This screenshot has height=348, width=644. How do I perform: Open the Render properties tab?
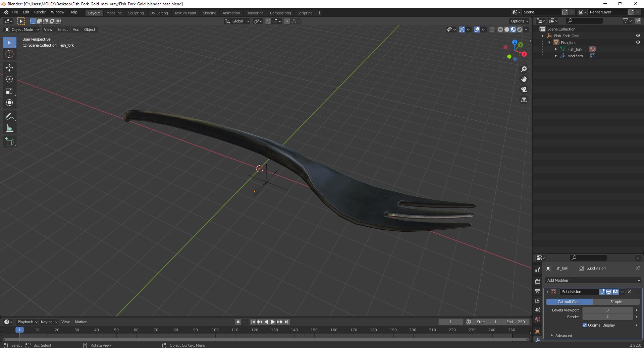click(x=538, y=281)
